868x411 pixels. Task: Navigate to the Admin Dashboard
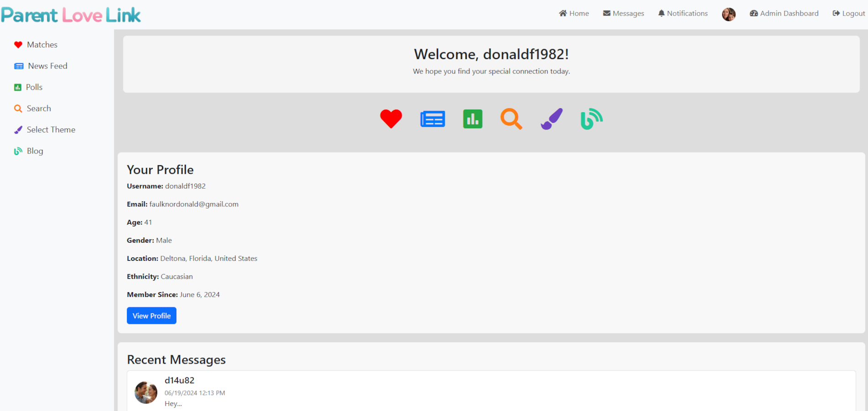pyautogui.click(x=783, y=13)
